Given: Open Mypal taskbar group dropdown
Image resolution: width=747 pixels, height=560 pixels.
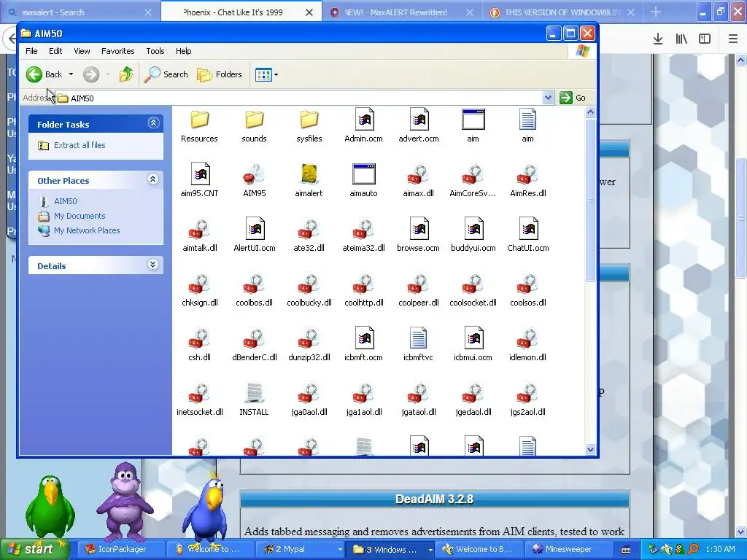Looking at the screenshot, I should [340, 550].
